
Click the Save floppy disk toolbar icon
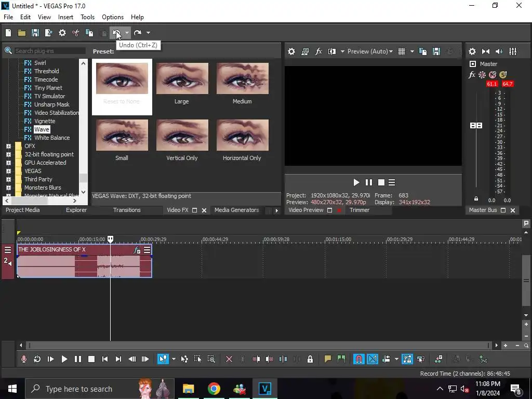pyautogui.click(x=35, y=33)
